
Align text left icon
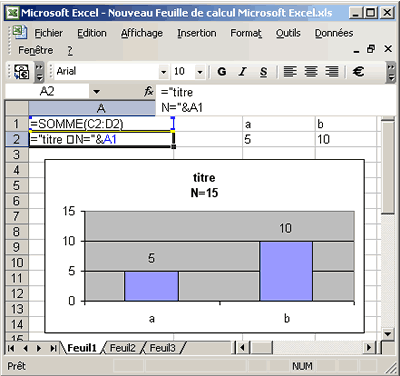[x=290, y=71]
